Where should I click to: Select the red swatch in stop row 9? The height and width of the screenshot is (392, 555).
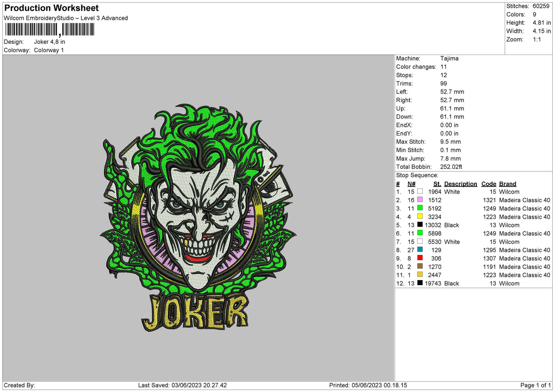click(x=420, y=258)
